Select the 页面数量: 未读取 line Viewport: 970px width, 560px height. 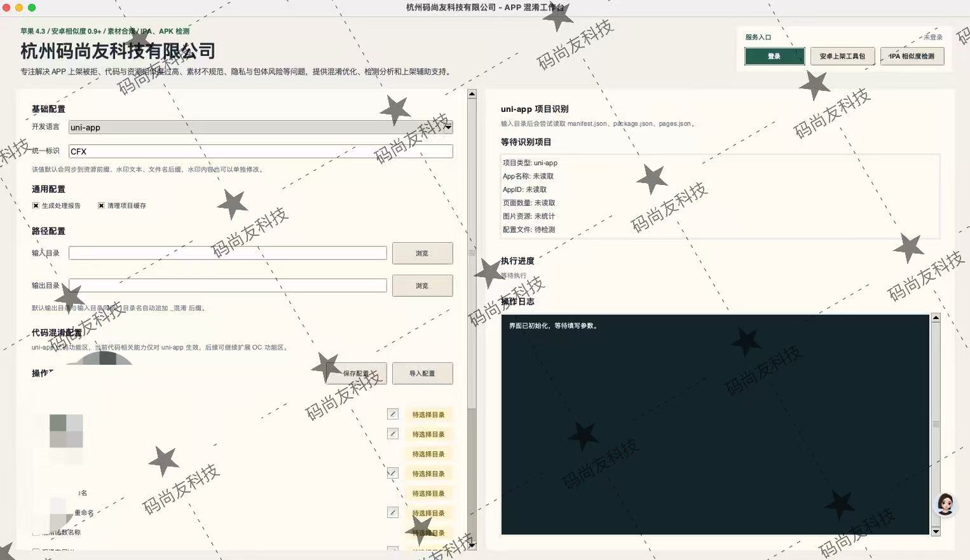click(x=529, y=203)
